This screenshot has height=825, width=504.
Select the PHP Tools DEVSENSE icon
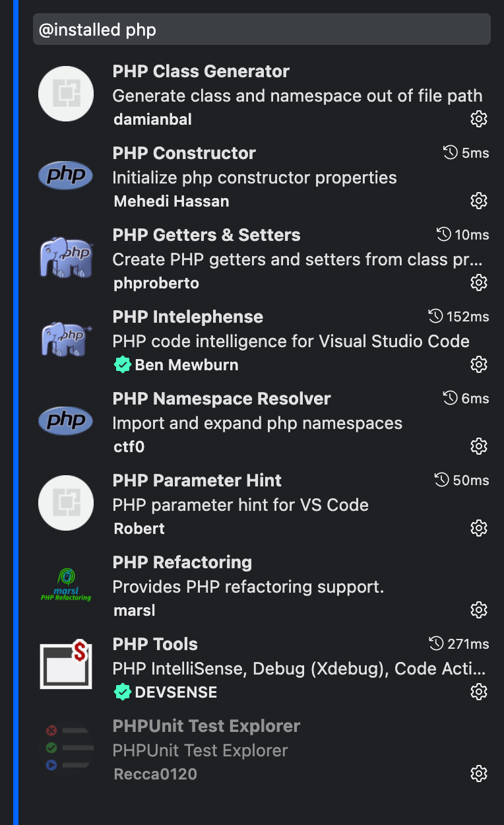[66, 667]
